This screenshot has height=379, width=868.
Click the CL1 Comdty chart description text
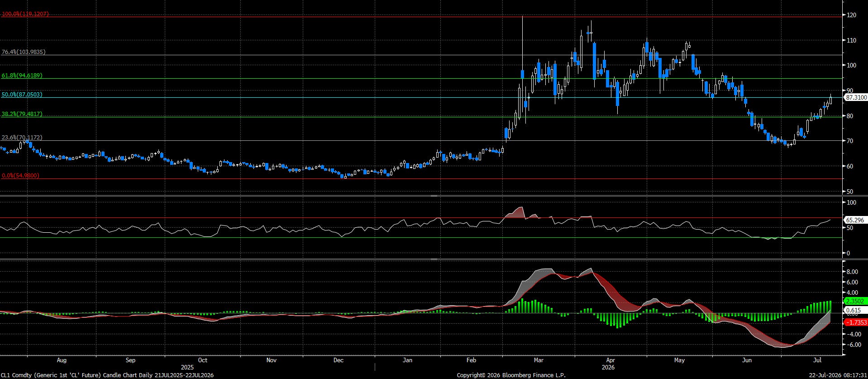click(x=107, y=375)
